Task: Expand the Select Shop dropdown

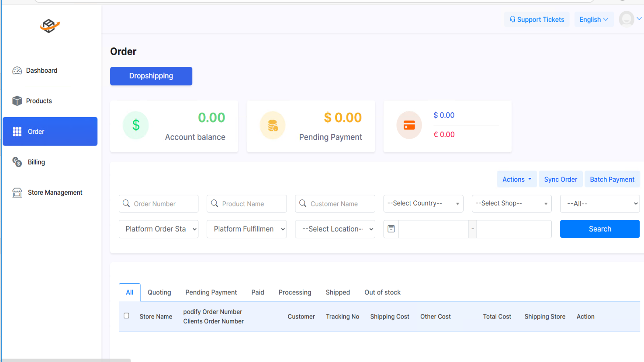Action: point(512,204)
